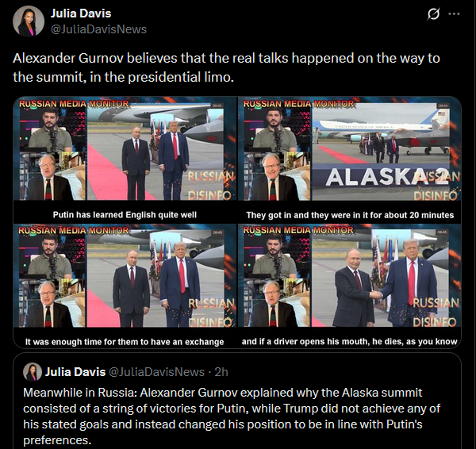Open Julia Davis profile avatar at top
Screen dimensions: 476x449
pyautogui.click(x=29, y=21)
